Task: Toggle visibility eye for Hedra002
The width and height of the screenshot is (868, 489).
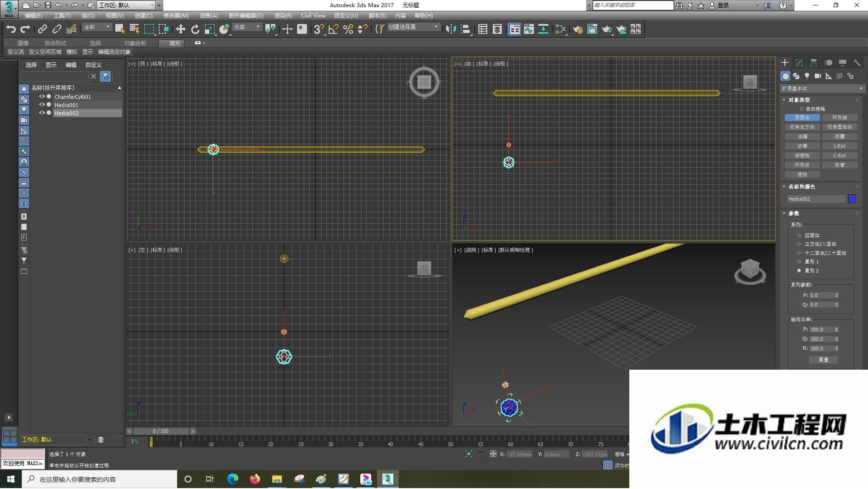Action: (42, 113)
